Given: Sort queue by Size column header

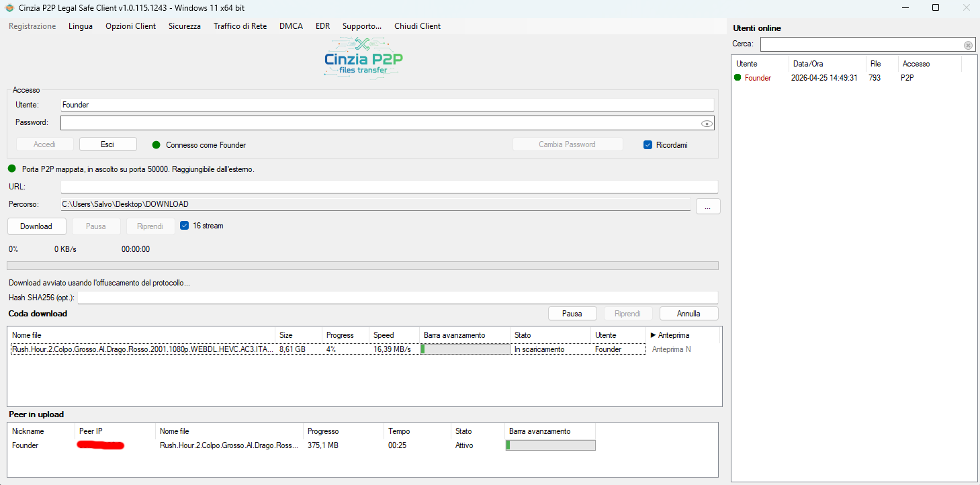Looking at the screenshot, I should pyautogui.click(x=300, y=335).
